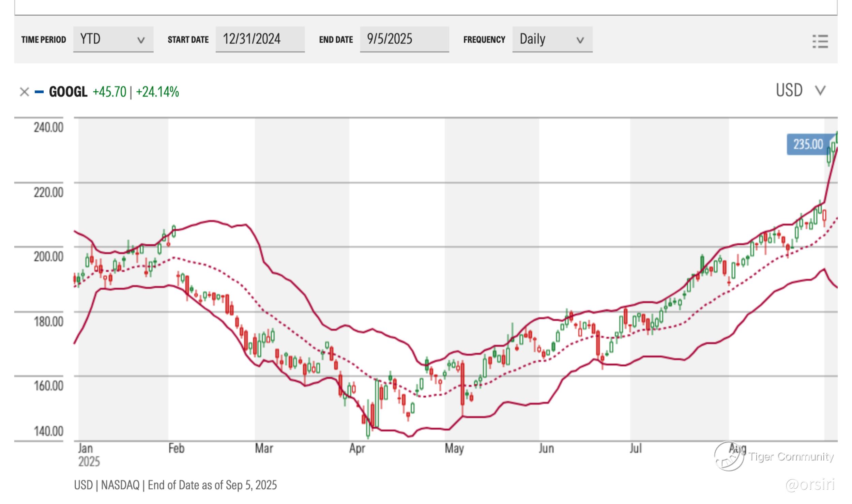This screenshot has width=852, height=504.
Task: Click the @orsiri watermark handle
Action: (810, 484)
